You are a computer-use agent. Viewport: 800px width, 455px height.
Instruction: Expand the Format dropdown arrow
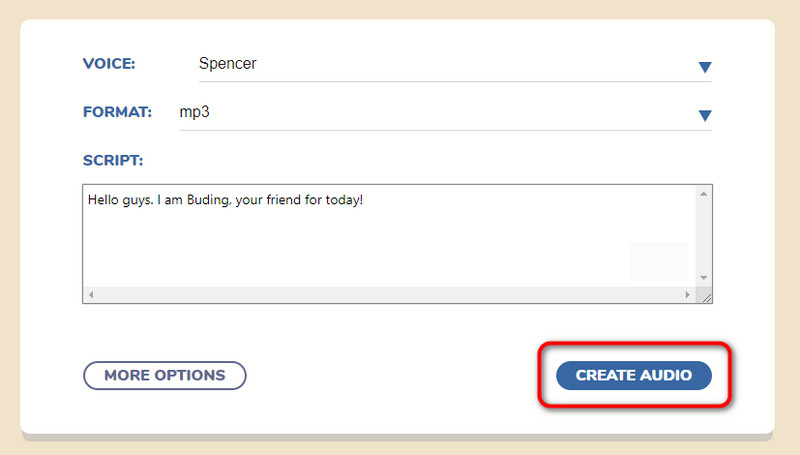(704, 115)
